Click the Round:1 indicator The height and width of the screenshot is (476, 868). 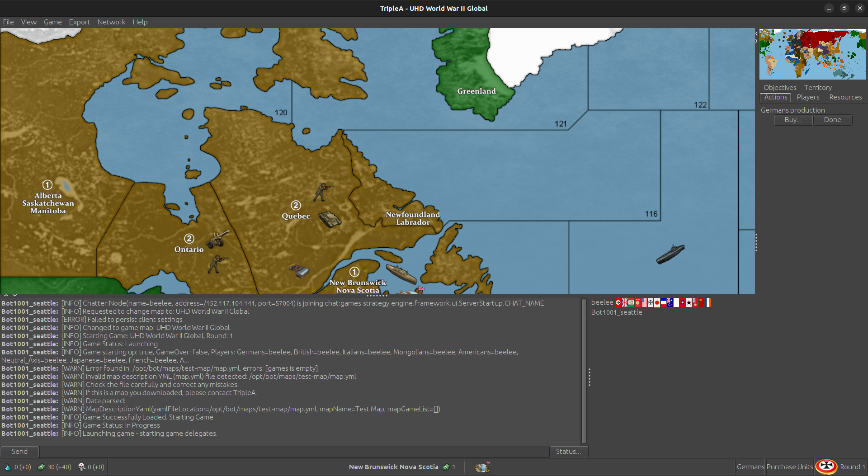[x=853, y=467]
